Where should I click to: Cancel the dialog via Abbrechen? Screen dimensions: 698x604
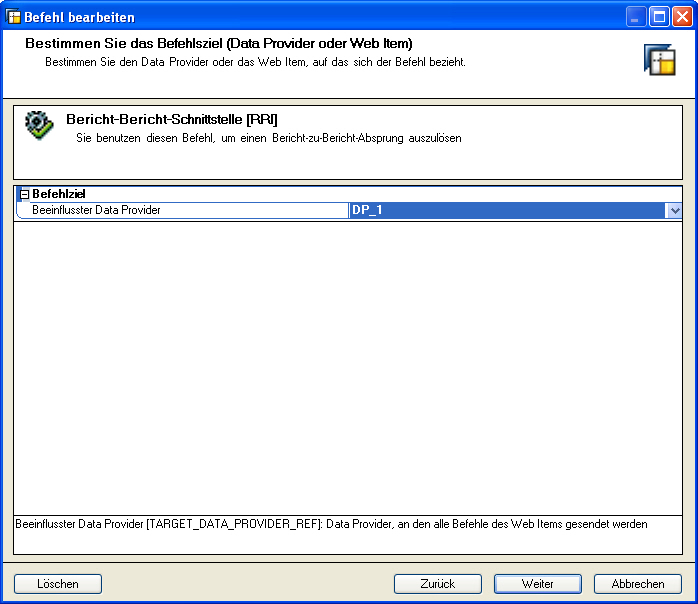[x=637, y=584]
